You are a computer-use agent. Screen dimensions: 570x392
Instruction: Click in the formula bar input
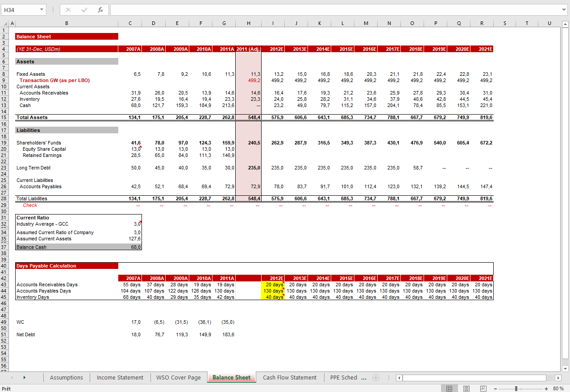(335, 9)
